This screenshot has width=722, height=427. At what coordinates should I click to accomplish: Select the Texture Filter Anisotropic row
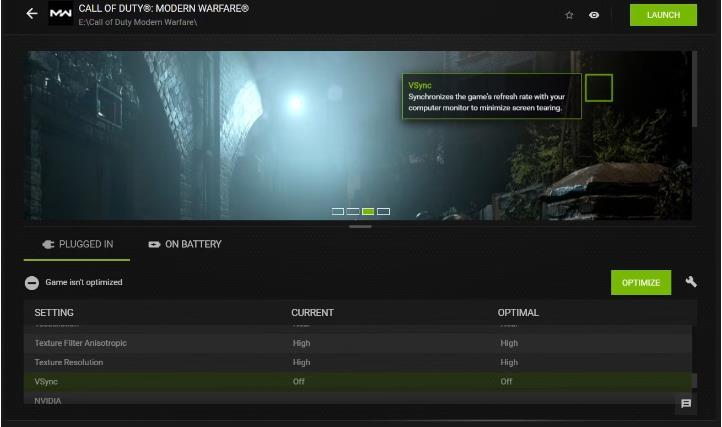click(357, 343)
